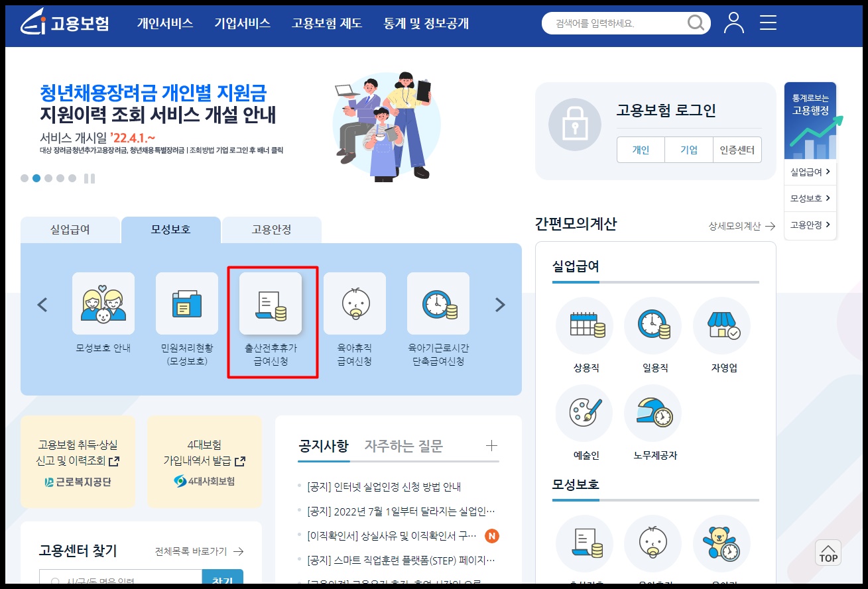
Task: Open 민원처리현황(모성보호) folder icon
Action: [187, 303]
